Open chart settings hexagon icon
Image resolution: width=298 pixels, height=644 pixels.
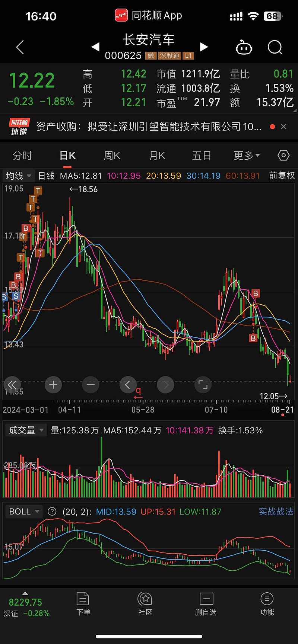[283, 155]
